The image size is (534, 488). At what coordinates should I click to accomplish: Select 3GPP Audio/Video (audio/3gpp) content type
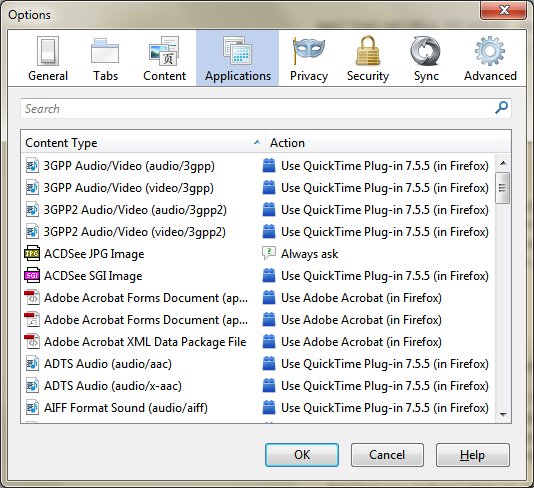129,166
